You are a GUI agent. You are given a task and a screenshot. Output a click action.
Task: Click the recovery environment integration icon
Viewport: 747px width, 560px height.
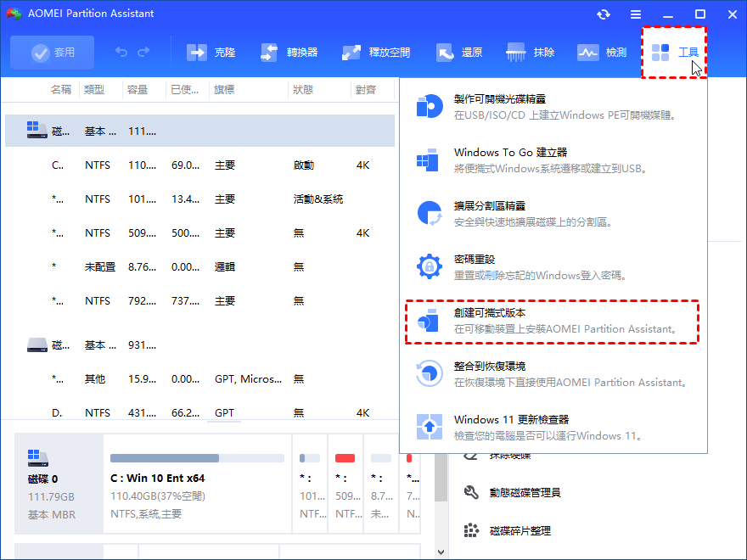[x=429, y=373]
